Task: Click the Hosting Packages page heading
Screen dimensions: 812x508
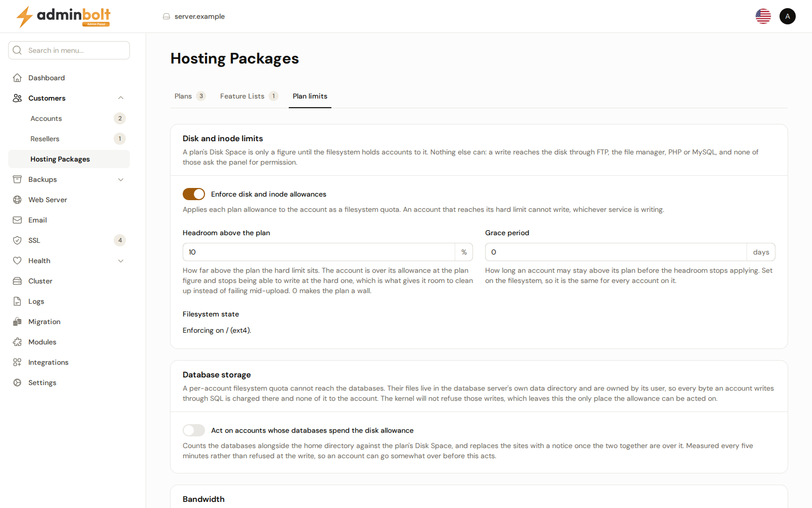Action: 234,58
